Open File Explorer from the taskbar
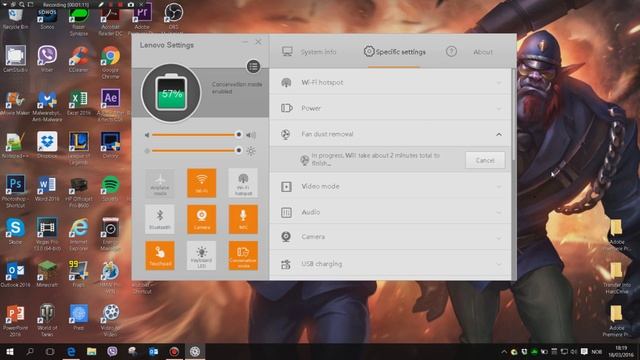Image resolution: width=640 pixels, height=360 pixels. click(x=91, y=352)
